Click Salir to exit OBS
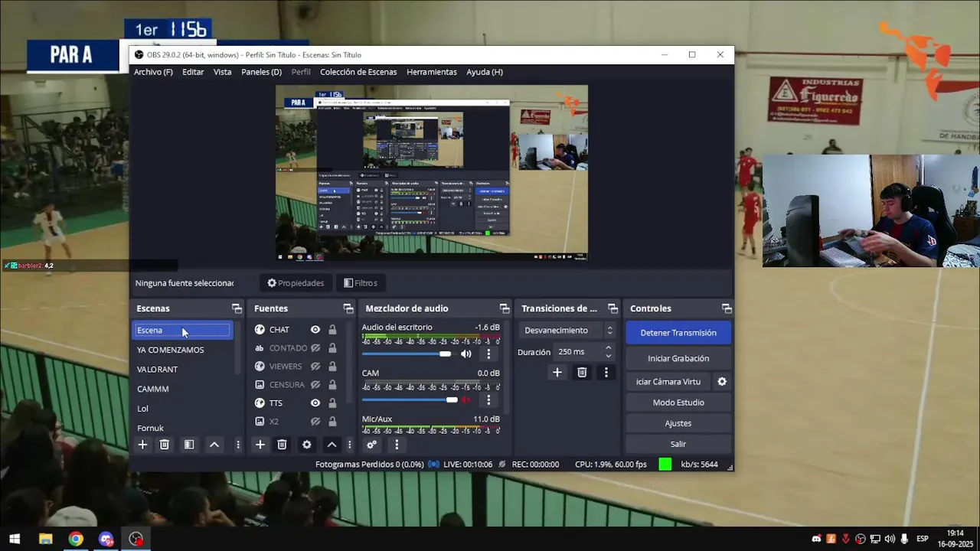The image size is (980, 551). pyautogui.click(x=678, y=444)
